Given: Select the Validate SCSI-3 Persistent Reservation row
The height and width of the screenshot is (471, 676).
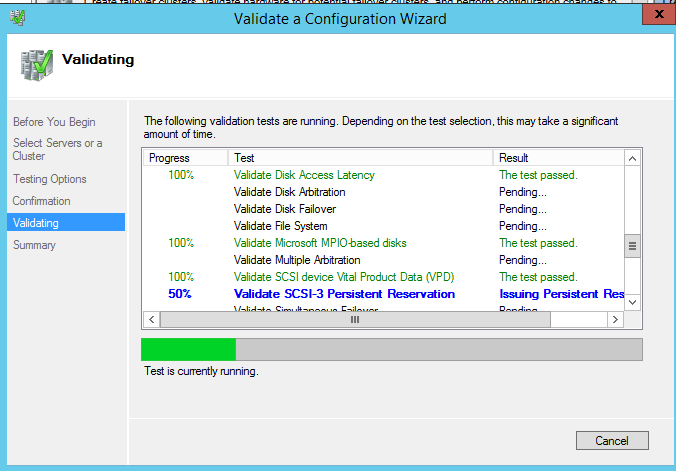Looking at the screenshot, I should tap(384, 294).
